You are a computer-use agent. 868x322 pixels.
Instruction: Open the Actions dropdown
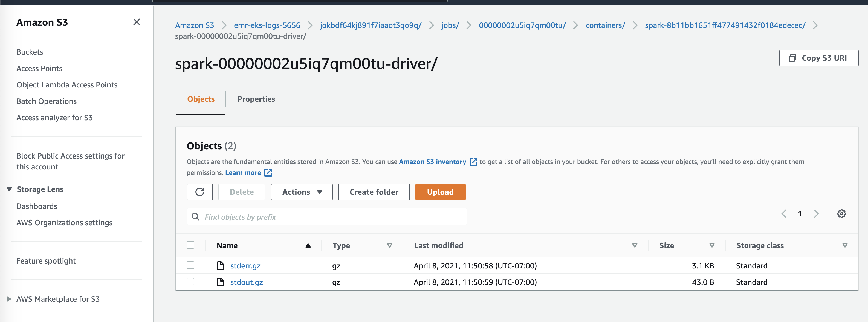coord(302,192)
